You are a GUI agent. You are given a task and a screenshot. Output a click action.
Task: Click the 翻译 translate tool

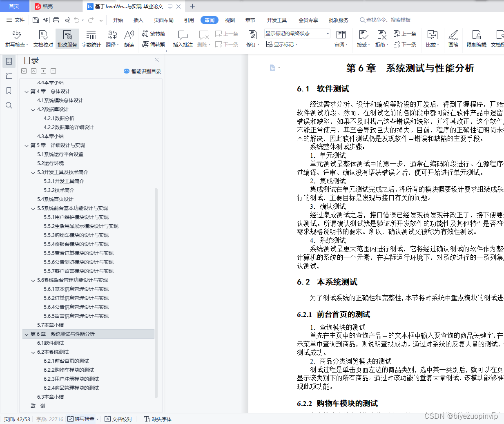[112, 39]
